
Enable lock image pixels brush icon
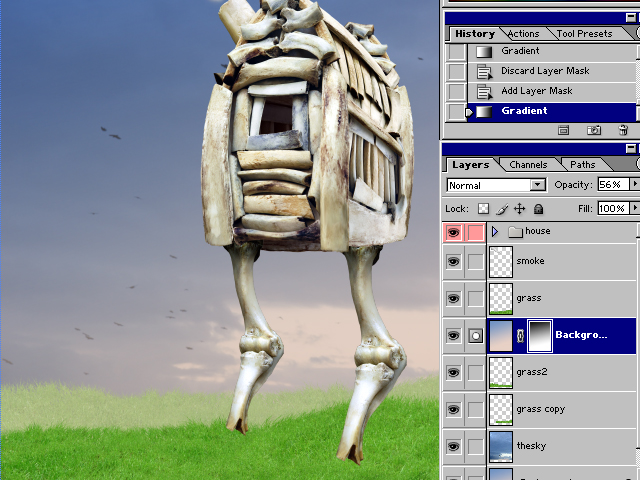point(502,209)
